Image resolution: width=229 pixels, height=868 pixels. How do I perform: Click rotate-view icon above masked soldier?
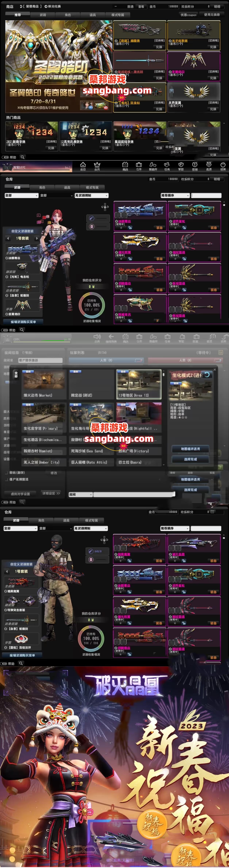point(104,540)
